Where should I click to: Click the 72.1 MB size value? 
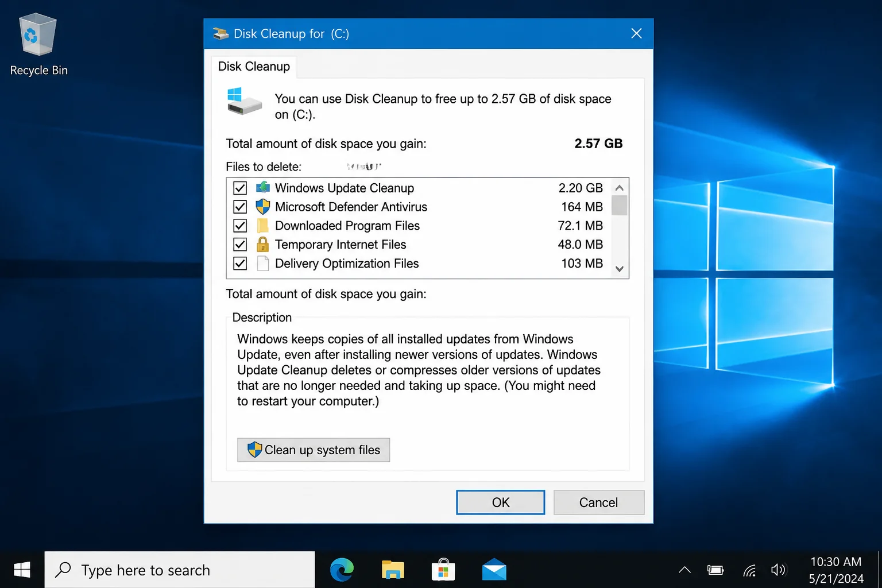(x=580, y=226)
